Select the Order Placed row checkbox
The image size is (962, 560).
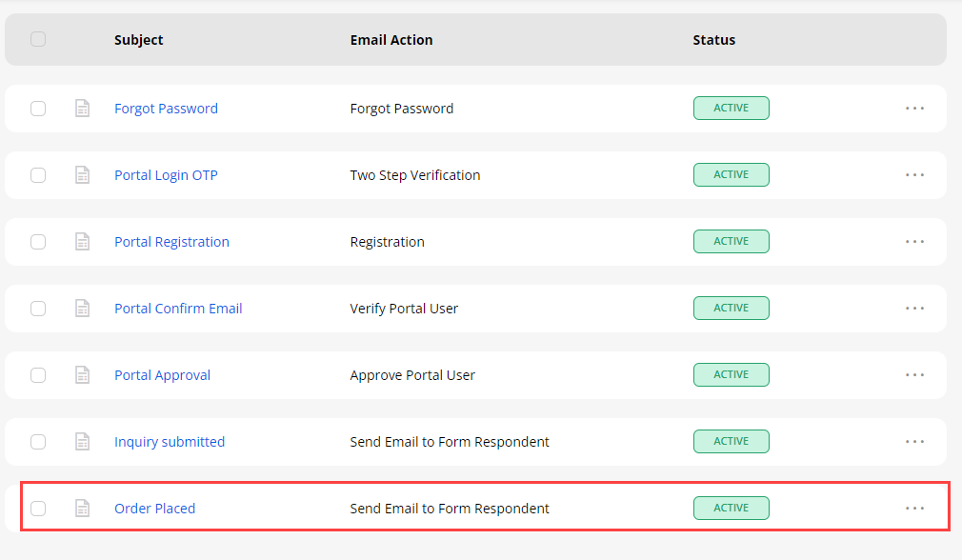(38, 509)
